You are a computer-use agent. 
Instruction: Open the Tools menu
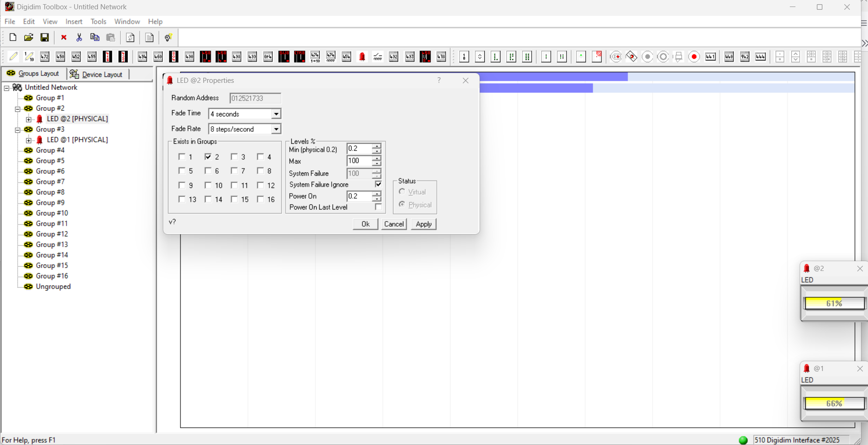98,21
